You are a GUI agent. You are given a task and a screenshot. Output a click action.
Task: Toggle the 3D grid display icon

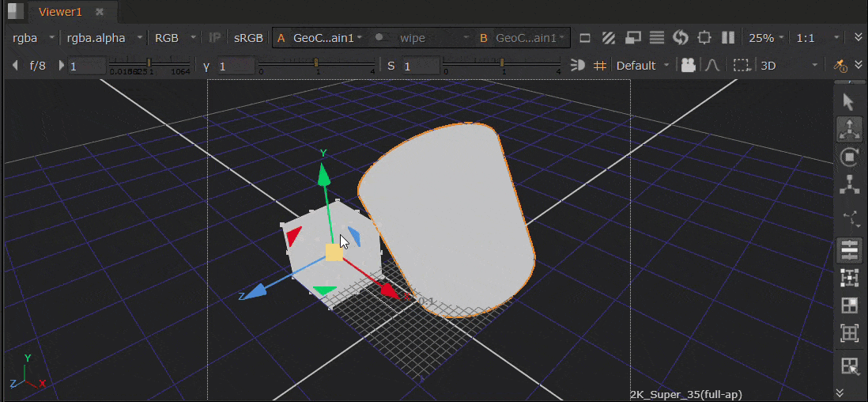click(600, 66)
